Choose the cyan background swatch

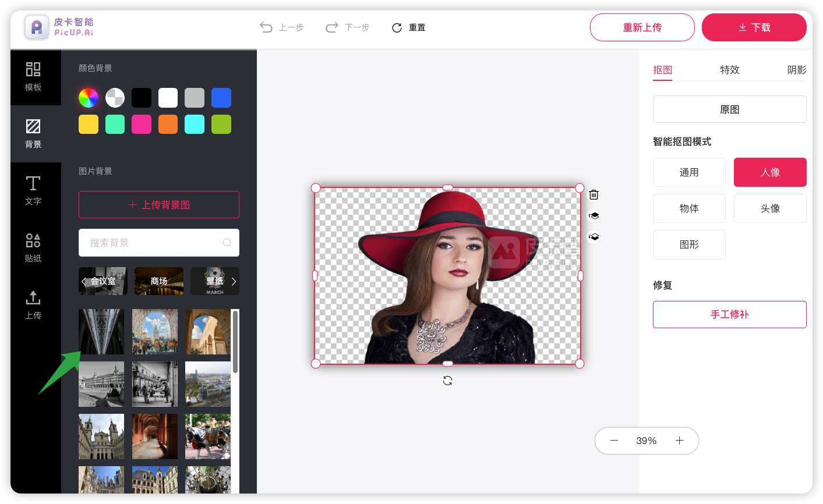pos(195,124)
